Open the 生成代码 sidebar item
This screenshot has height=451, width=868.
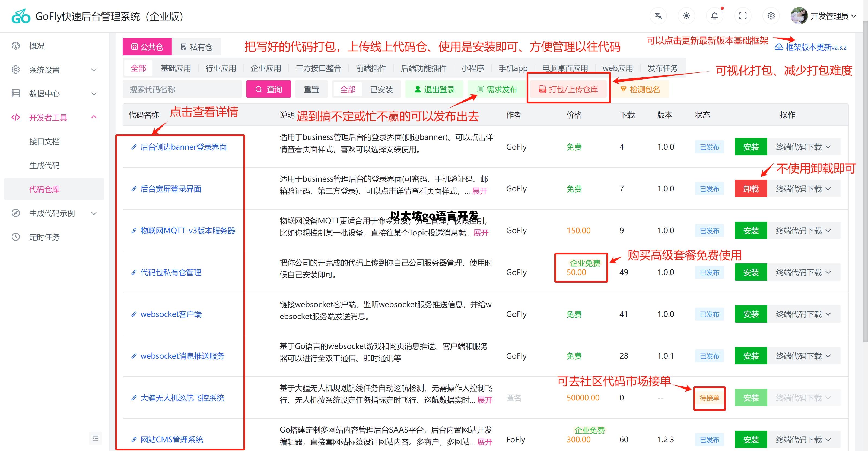54,166
